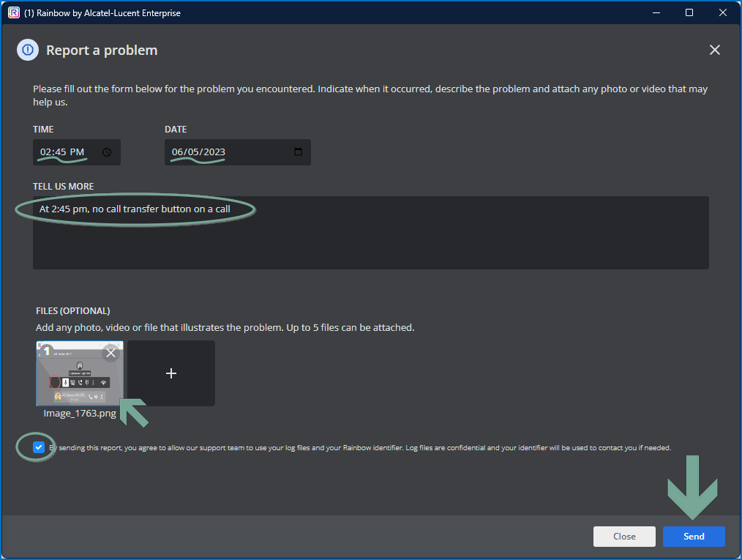Viewport: 742px width, 560px height.
Task: Select the minutes value 45 in the TIME field
Action: point(60,152)
